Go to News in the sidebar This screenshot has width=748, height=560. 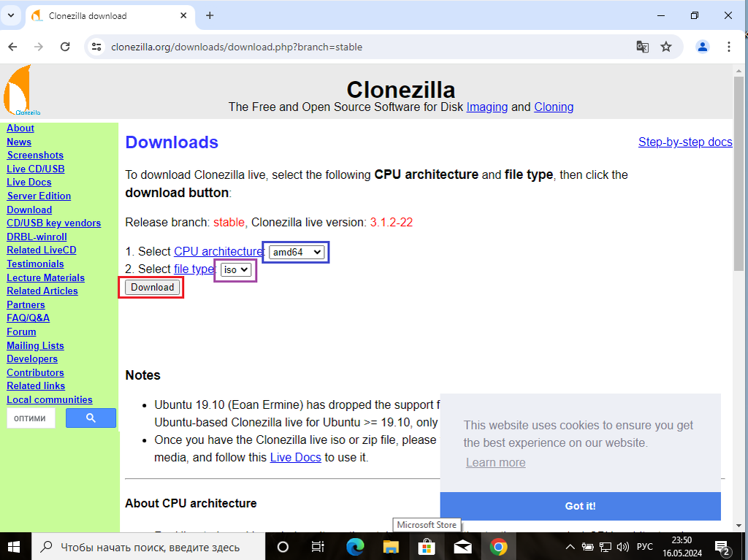coord(19,142)
